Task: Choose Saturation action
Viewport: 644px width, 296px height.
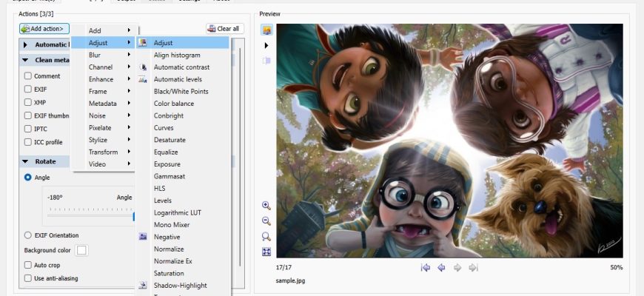Action: pos(183,273)
